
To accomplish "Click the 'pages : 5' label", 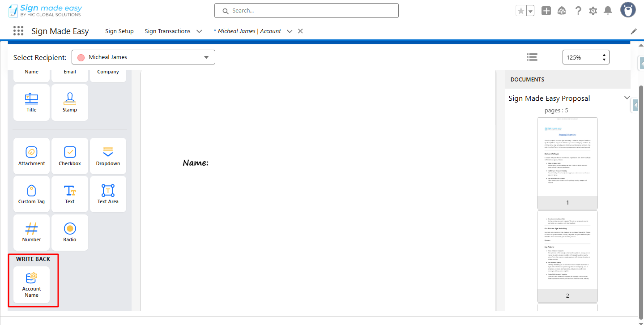I will tap(556, 110).
